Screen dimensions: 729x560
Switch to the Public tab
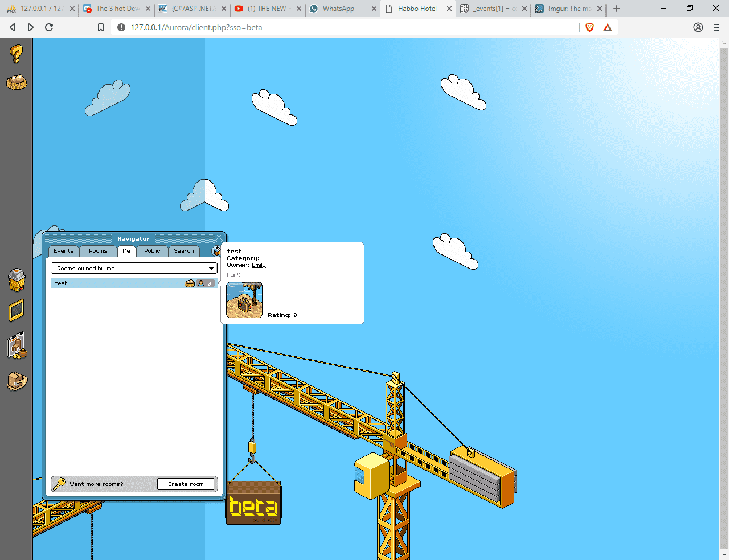click(x=152, y=251)
